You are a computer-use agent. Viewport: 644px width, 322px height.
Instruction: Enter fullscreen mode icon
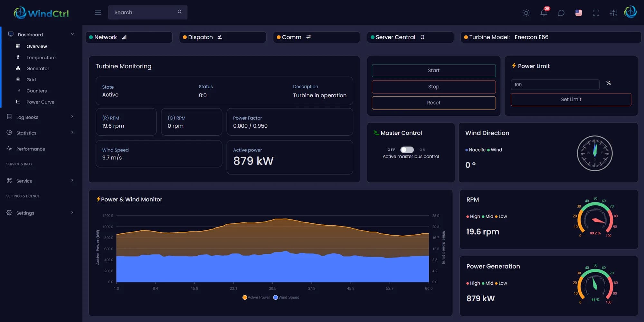coord(596,13)
